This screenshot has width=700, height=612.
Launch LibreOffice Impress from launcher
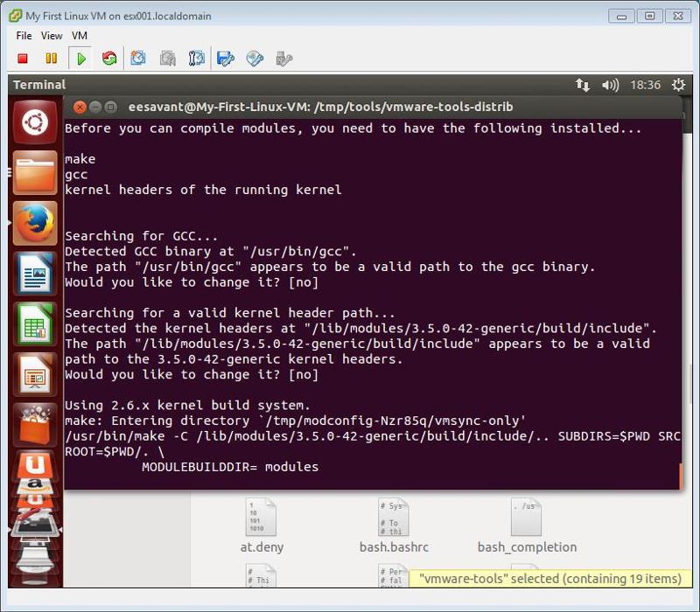[x=35, y=375]
